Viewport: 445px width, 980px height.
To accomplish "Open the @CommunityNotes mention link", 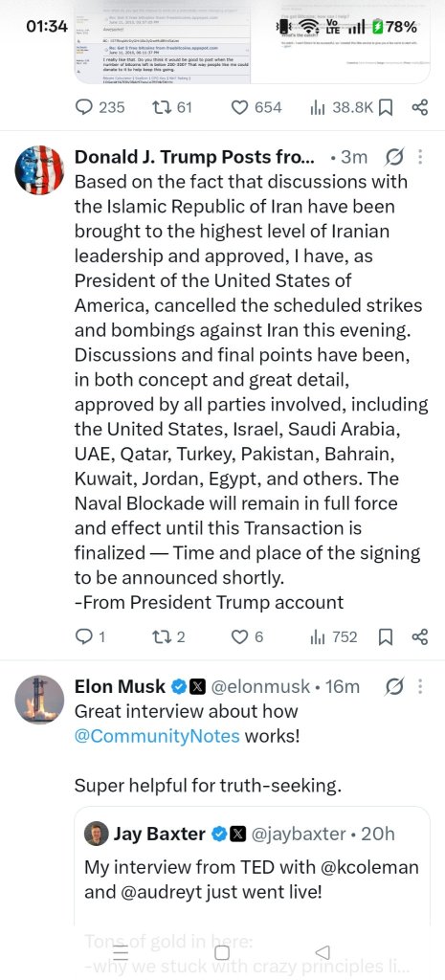I will coord(157,736).
